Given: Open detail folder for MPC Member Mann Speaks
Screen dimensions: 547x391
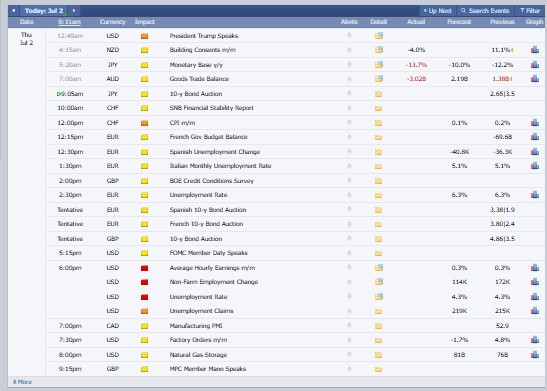Looking at the screenshot, I should tap(378, 369).
